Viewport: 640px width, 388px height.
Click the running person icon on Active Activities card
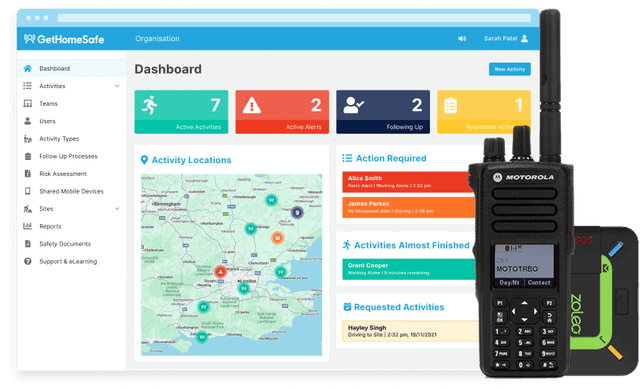point(150,105)
